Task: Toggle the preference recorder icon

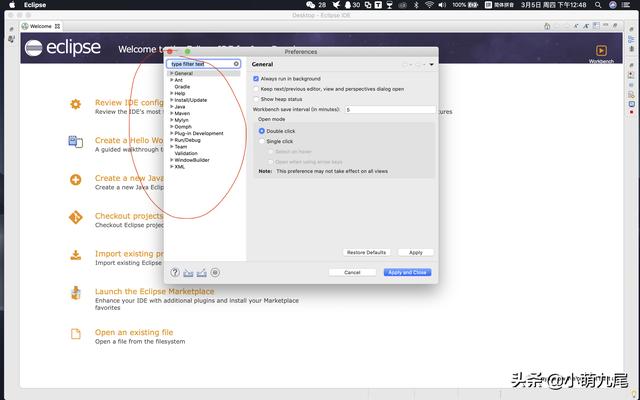Action: coord(215,272)
